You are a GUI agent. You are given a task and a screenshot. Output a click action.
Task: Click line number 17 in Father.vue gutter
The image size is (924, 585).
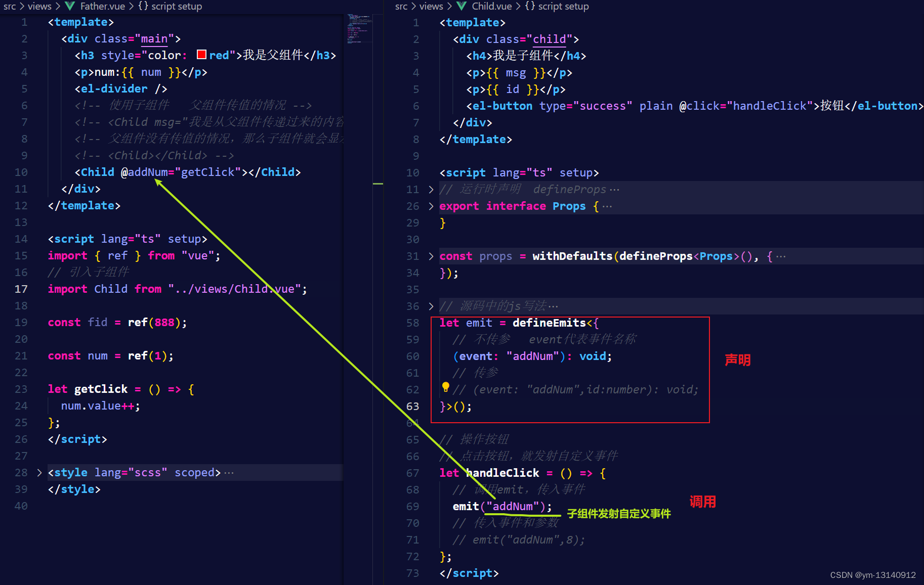[21, 289]
